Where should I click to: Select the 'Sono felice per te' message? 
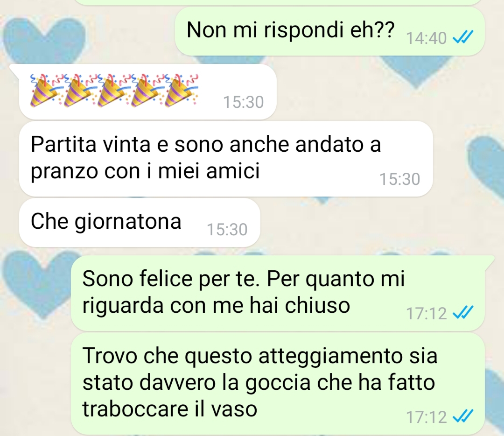pos(278,293)
